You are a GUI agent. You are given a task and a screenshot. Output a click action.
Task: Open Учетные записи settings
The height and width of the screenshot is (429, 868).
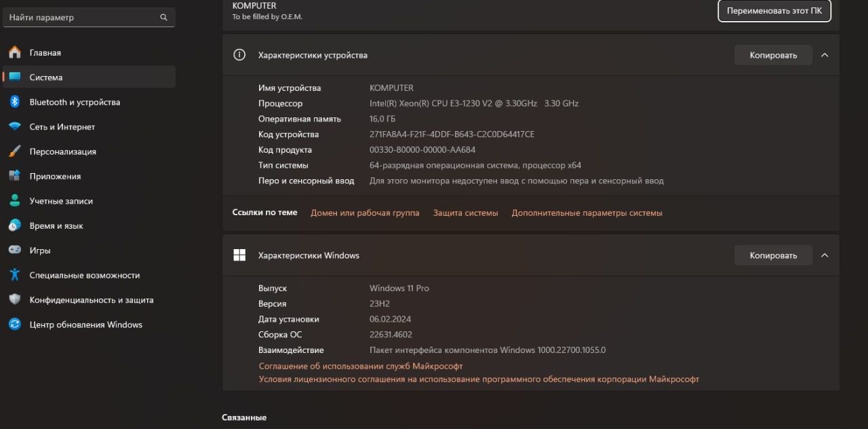[89, 201]
